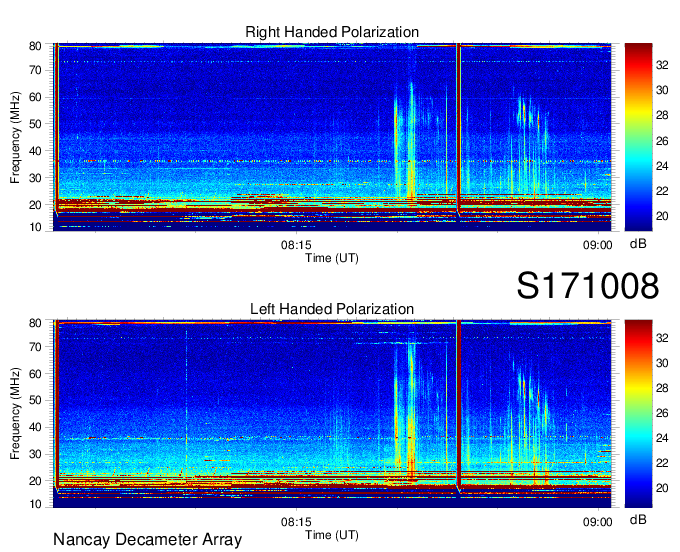Click the "26" value on top color bar
The height and width of the screenshot is (552, 680).
662,141
